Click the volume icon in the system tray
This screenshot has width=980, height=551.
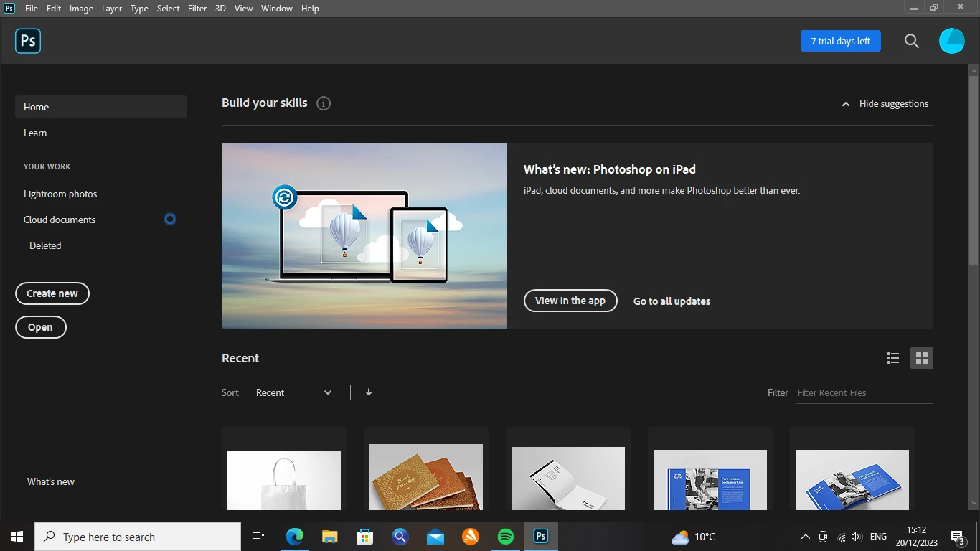[x=857, y=537]
